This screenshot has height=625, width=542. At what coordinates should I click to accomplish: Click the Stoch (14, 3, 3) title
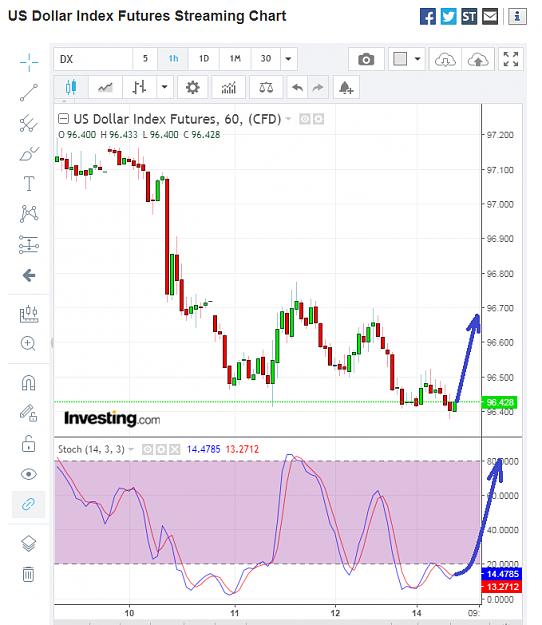(x=91, y=450)
